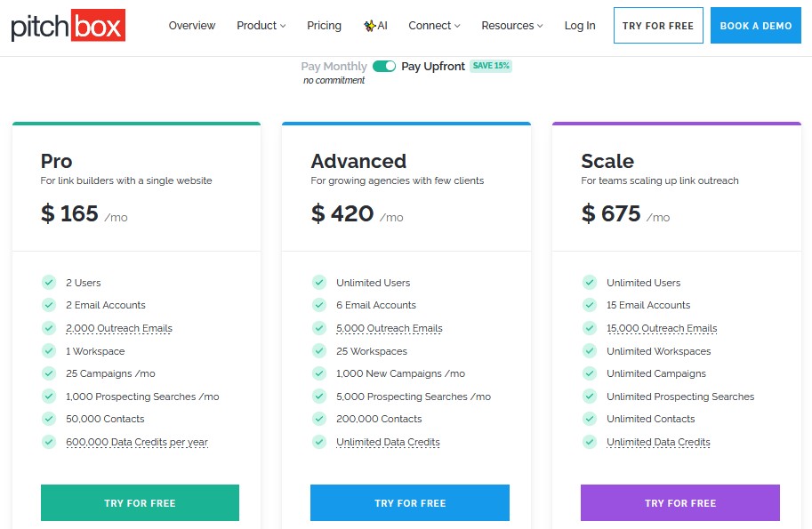Click checkmark icon next to 25 Workspaces
Image resolution: width=812 pixels, height=529 pixels.
click(x=319, y=351)
